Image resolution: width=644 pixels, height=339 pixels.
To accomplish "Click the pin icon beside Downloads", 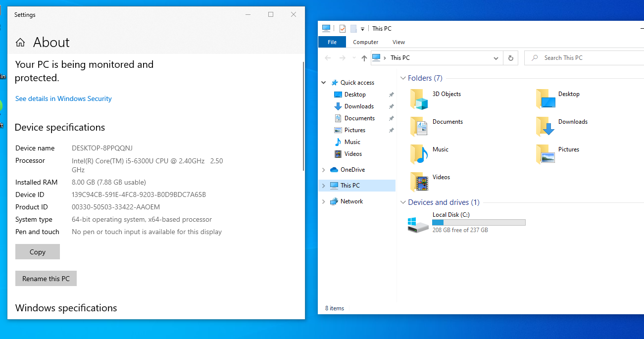I will [x=391, y=106].
